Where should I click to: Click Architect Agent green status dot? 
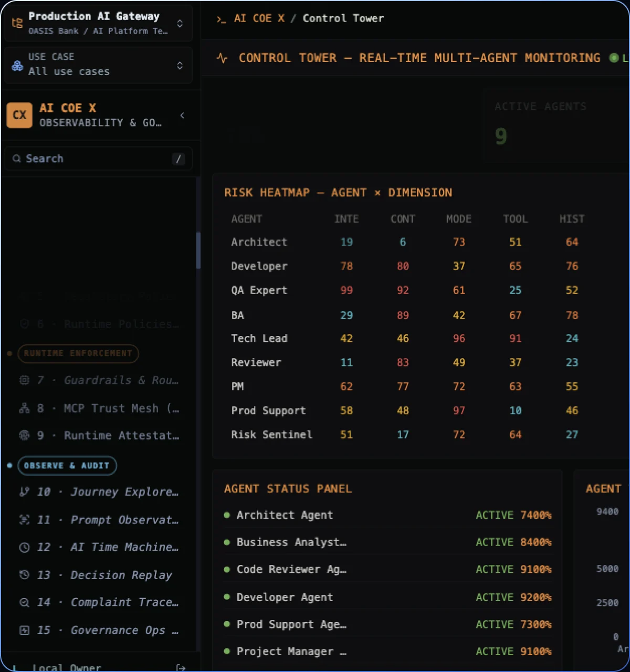click(227, 515)
